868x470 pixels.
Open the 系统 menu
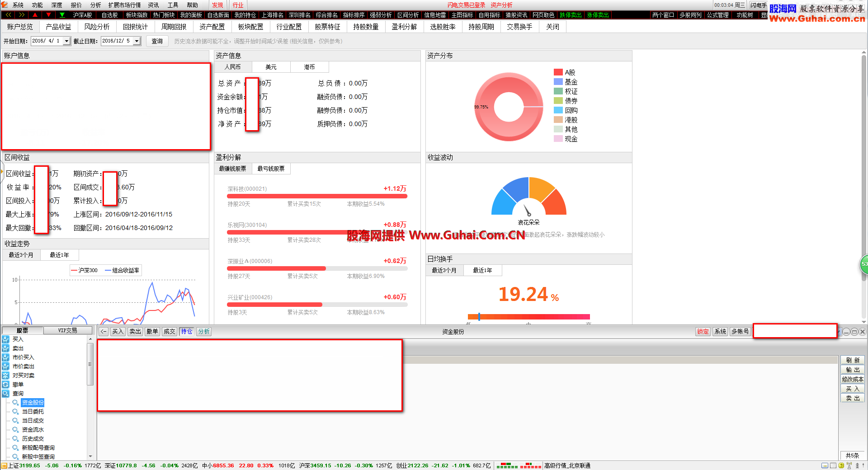click(x=18, y=5)
